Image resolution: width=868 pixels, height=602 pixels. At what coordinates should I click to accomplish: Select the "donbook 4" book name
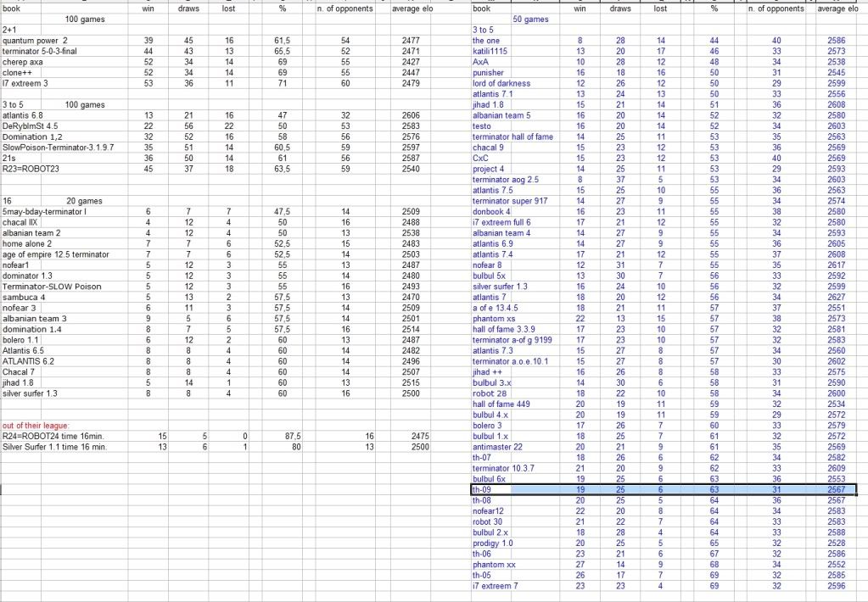coord(491,212)
